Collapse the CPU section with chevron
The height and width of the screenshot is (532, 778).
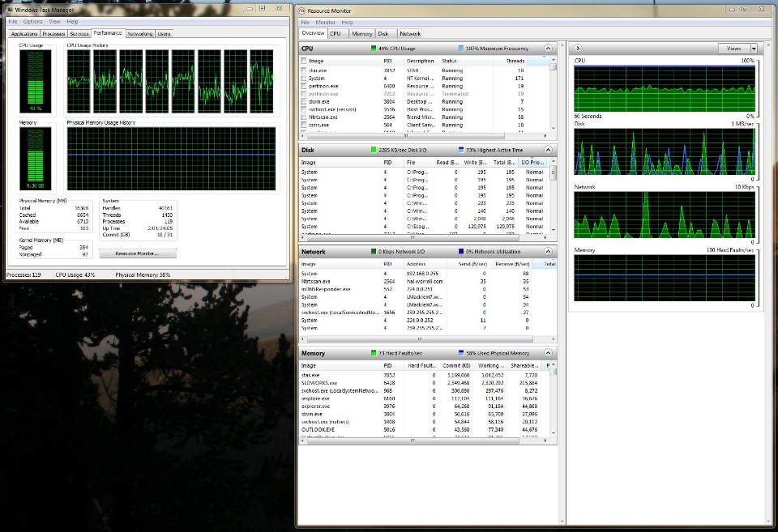click(x=548, y=48)
